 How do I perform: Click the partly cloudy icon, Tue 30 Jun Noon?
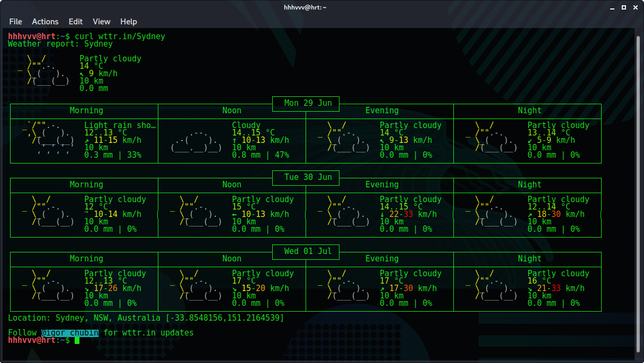tap(196, 211)
